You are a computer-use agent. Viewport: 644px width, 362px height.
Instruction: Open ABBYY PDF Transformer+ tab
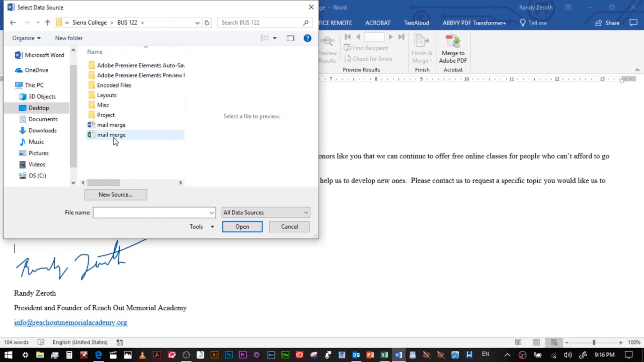tap(474, 23)
